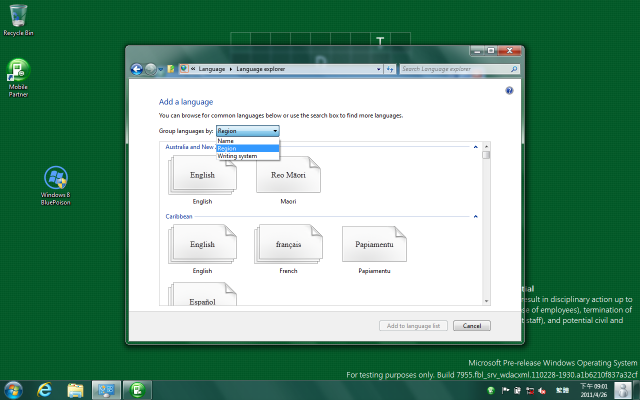The height and width of the screenshot is (400, 640).
Task: Select English tile under Australia and New Zealand
Action: tap(202, 180)
